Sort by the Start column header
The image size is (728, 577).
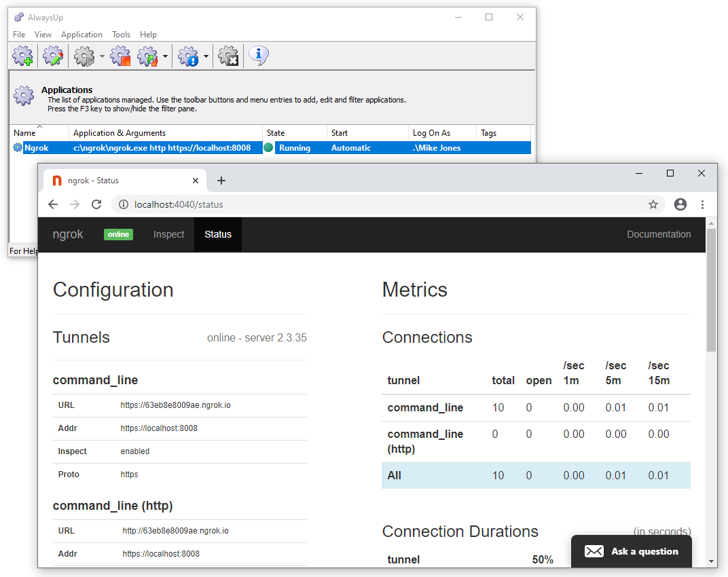[x=367, y=133]
